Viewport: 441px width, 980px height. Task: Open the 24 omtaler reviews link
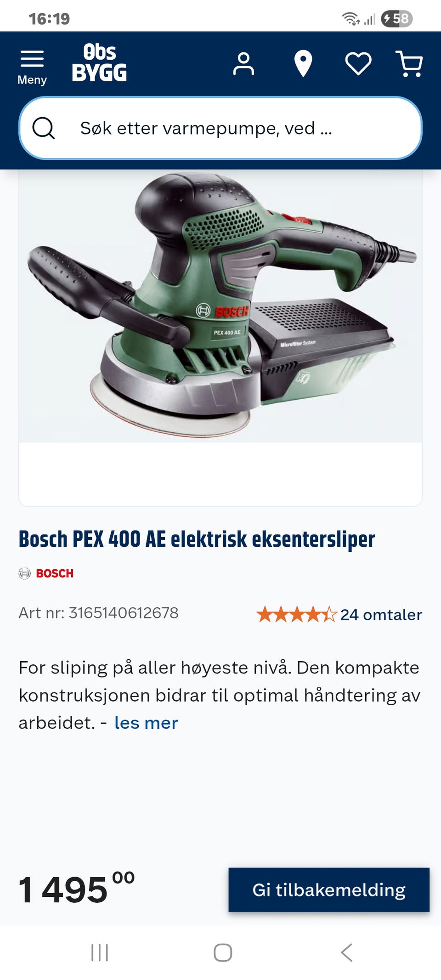(x=381, y=614)
